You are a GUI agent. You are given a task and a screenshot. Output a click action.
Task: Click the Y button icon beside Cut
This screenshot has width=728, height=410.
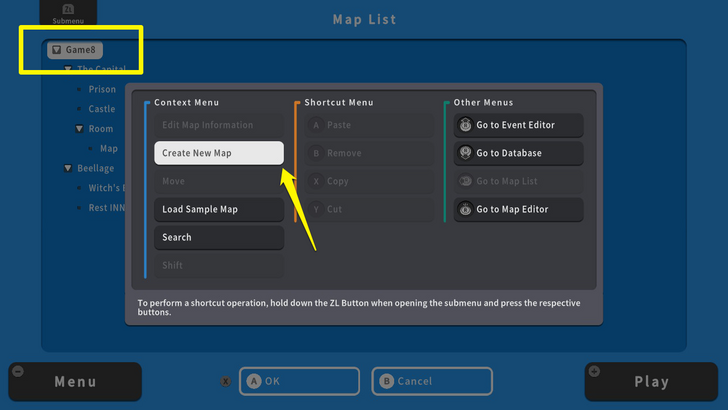316,209
